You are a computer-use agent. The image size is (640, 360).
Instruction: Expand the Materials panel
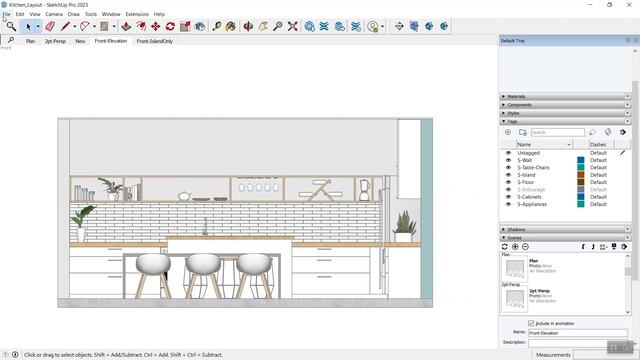coord(566,97)
